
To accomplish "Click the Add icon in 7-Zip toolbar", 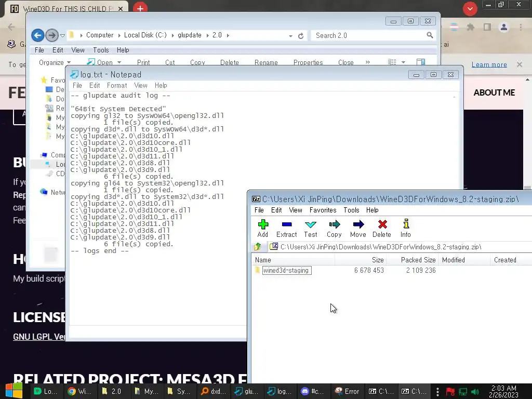I will click(262, 224).
